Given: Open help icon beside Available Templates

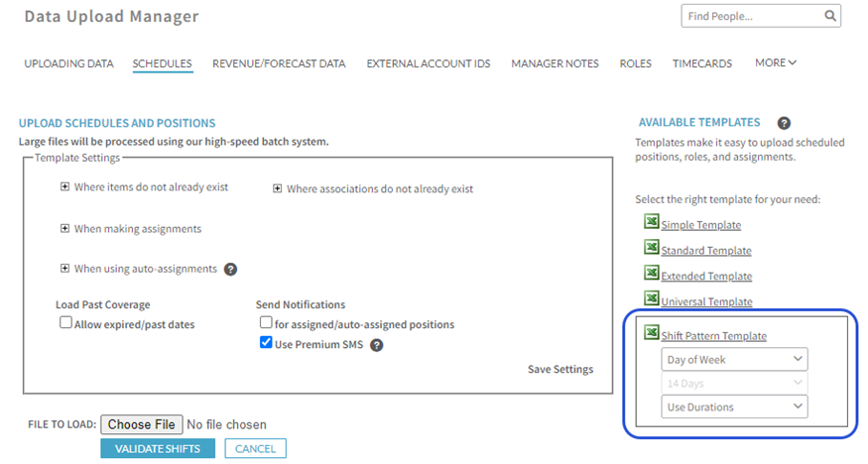Looking at the screenshot, I should [784, 123].
